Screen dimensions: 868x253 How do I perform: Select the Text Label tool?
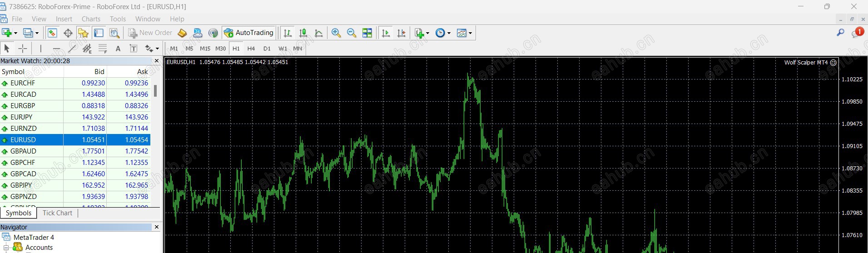(x=134, y=48)
